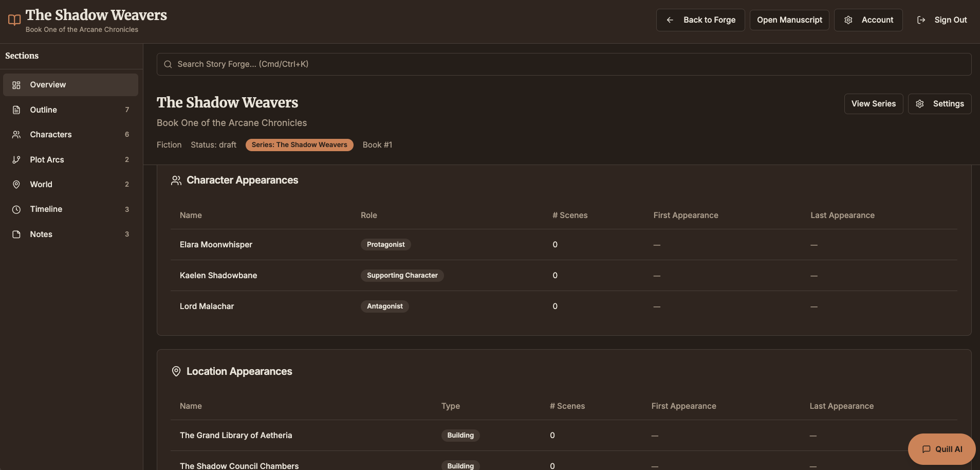Click the Outline count badge 7

[x=127, y=110]
